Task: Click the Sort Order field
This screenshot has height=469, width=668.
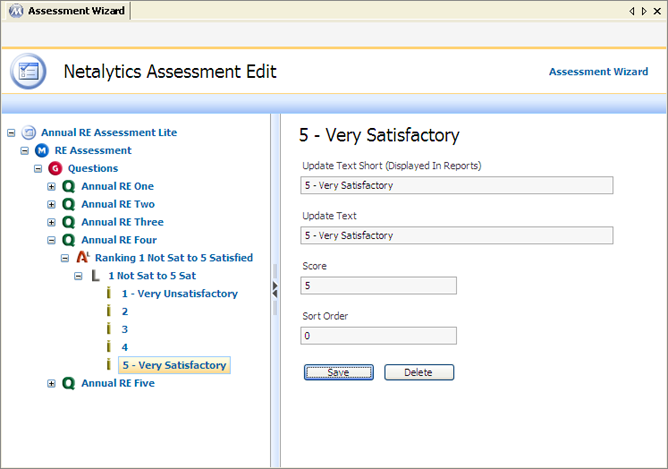Action: 378,336
